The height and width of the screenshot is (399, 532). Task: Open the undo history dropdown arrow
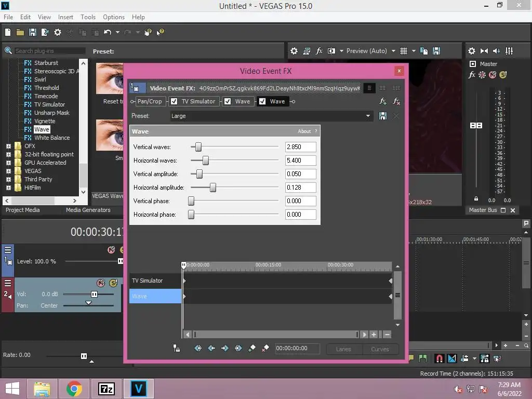[x=118, y=32]
